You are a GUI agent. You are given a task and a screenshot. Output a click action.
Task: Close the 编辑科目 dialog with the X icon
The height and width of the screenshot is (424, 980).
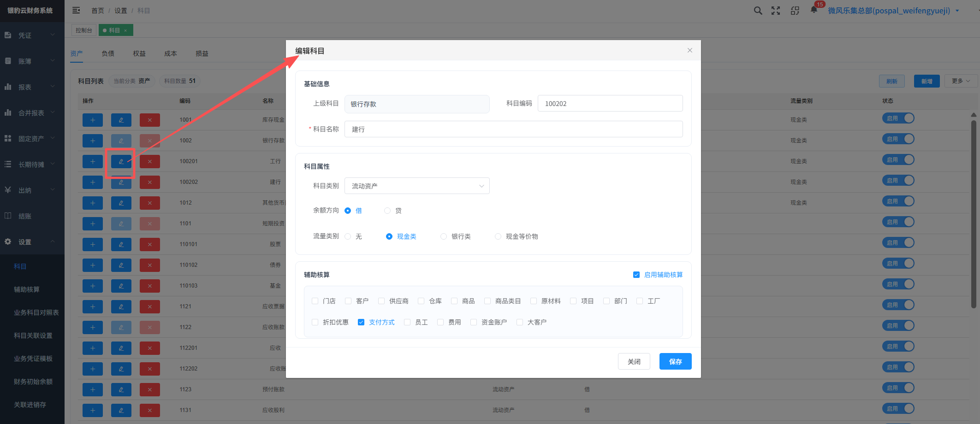[x=690, y=50]
